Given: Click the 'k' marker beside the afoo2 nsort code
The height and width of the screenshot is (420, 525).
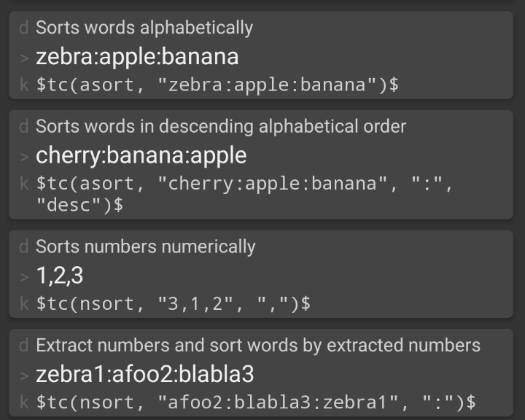Looking at the screenshot, I should coord(24,402).
